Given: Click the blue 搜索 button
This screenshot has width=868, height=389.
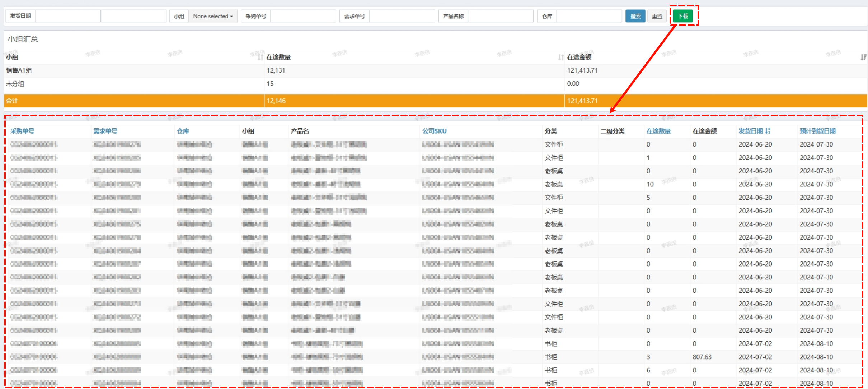Looking at the screenshot, I should pos(635,16).
